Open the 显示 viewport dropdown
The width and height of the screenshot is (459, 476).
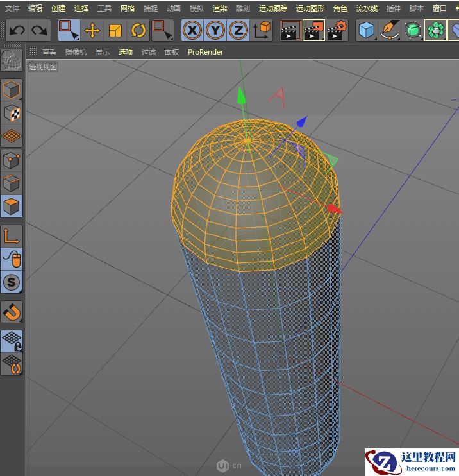click(103, 52)
